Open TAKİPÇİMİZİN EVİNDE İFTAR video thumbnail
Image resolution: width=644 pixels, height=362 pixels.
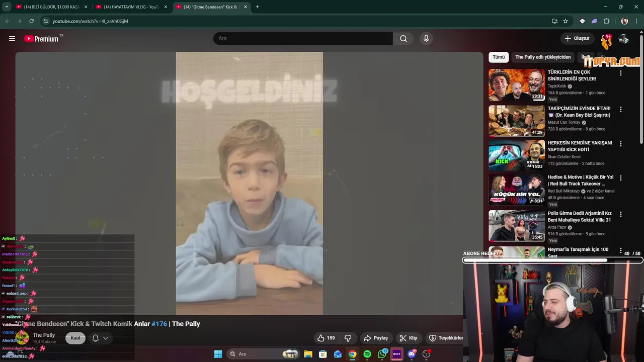click(x=517, y=121)
